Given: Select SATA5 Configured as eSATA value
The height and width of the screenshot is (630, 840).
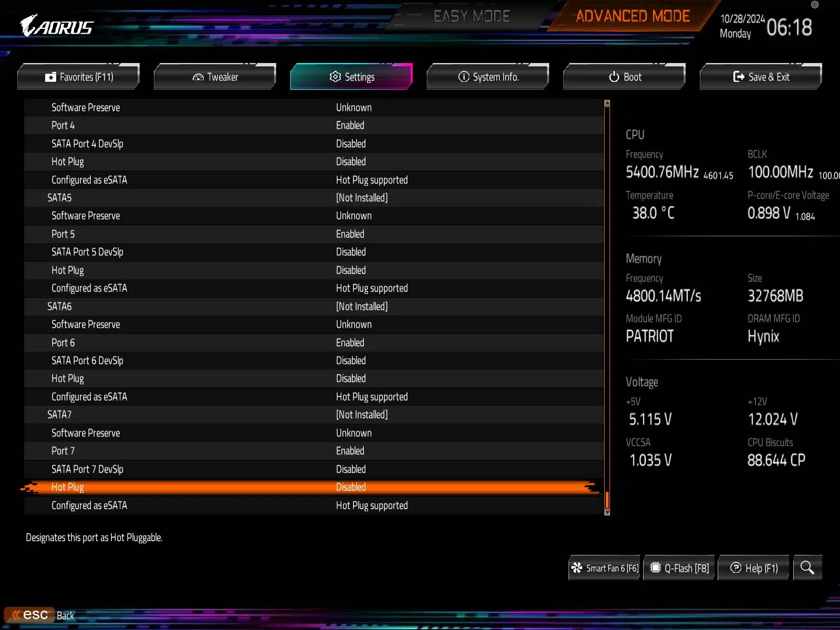Looking at the screenshot, I should 372,288.
